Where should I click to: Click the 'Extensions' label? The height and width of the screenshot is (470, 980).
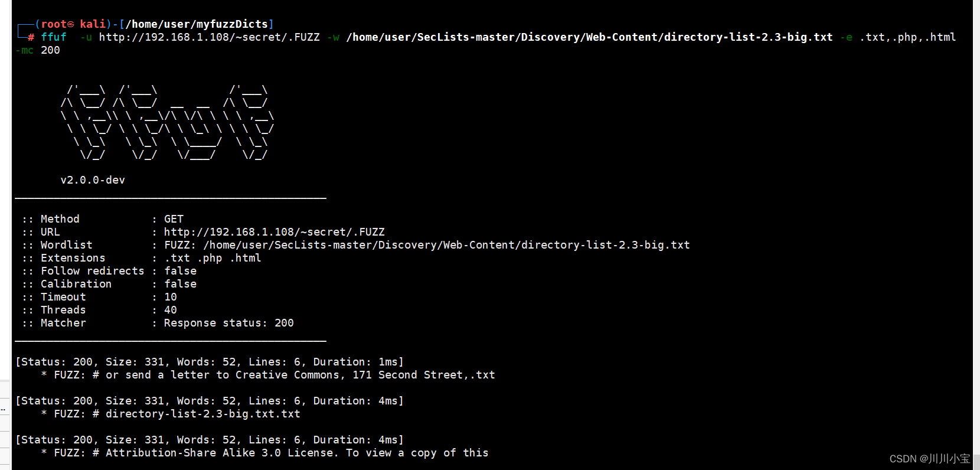point(73,258)
